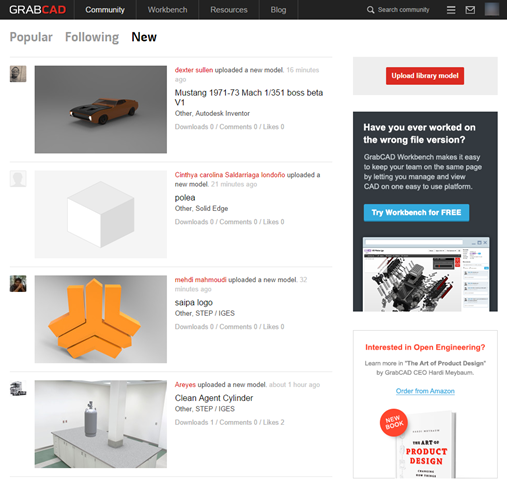
Task: Open mehdi mahmoudi's avatar
Action: (18, 284)
